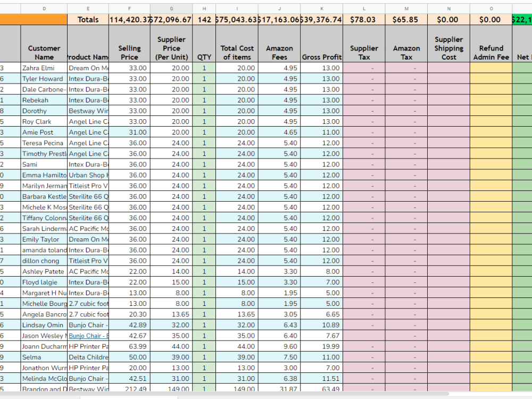Select customer cell Amie Post

pos(44,132)
